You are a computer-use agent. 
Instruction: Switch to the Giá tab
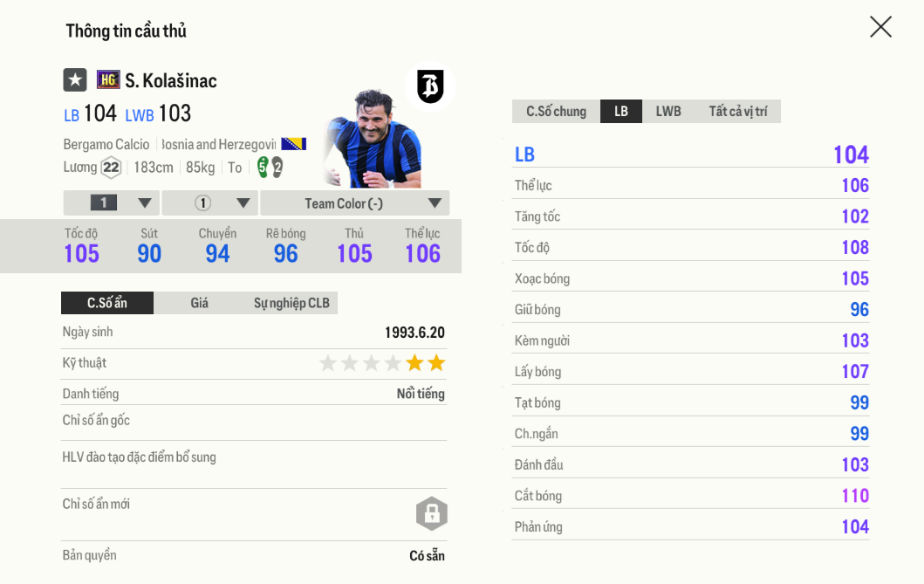tap(199, 303)
